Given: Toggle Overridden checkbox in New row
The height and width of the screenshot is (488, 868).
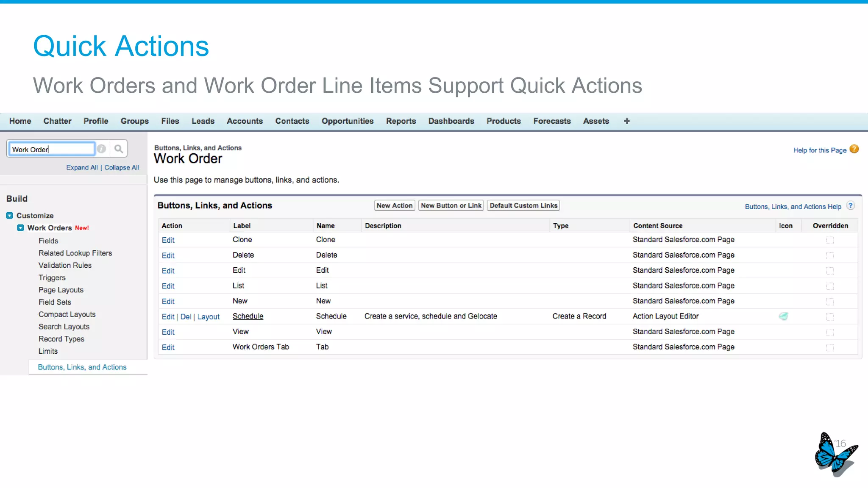Looking at the screenshot, I should coord(830,302).
